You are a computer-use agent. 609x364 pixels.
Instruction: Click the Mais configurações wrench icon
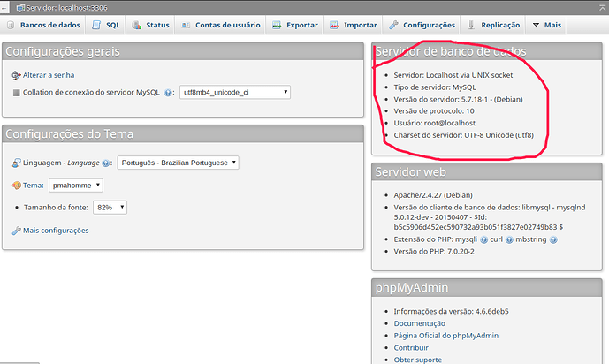pos(16,231)
